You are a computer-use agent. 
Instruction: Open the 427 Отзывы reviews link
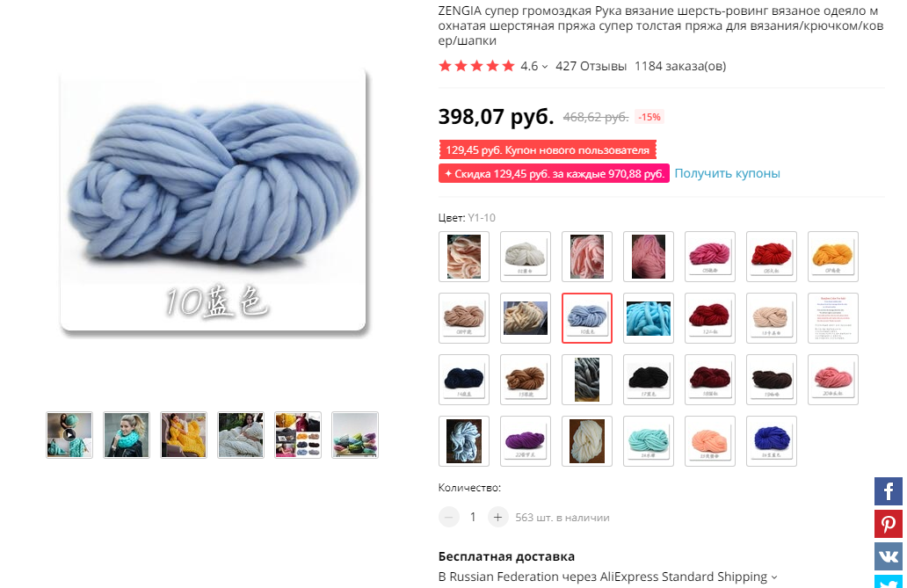pos(591,66)
